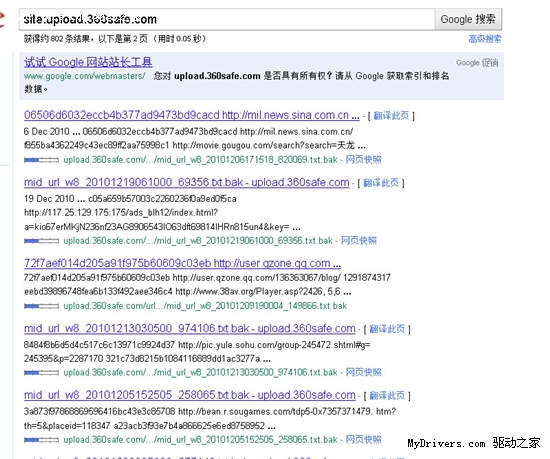
Task: Open the 试试 Google 网站站长工具 link
Action: (x=88, y=62)
